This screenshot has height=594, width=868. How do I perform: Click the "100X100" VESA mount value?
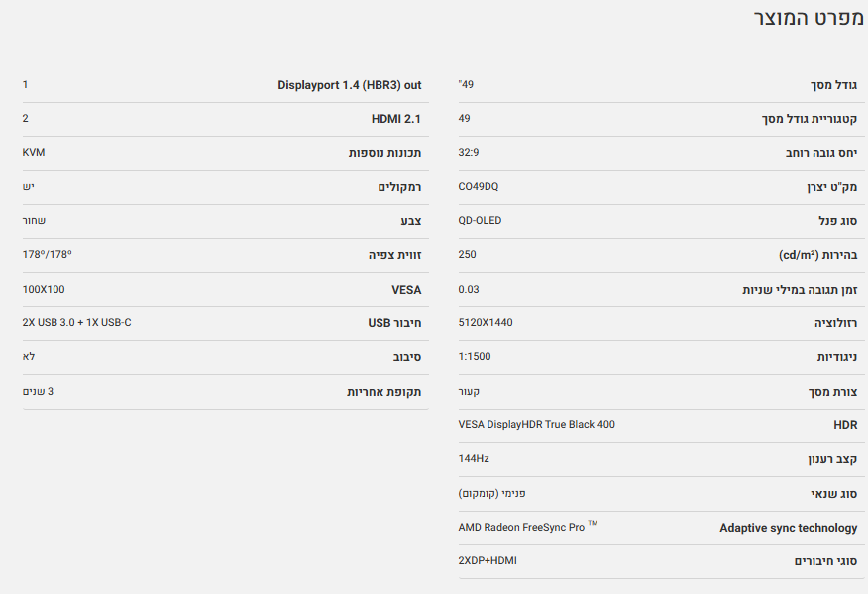coord(44,289)
